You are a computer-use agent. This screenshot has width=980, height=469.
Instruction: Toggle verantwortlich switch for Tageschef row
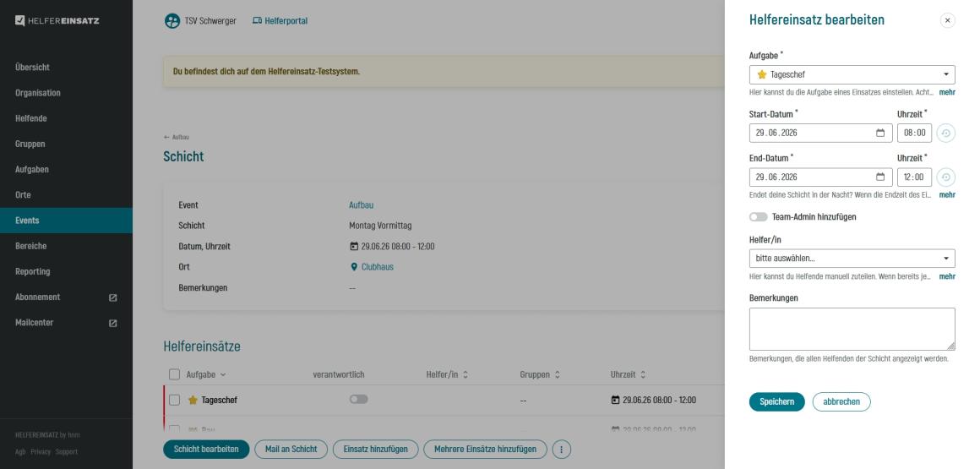[358, 400]
